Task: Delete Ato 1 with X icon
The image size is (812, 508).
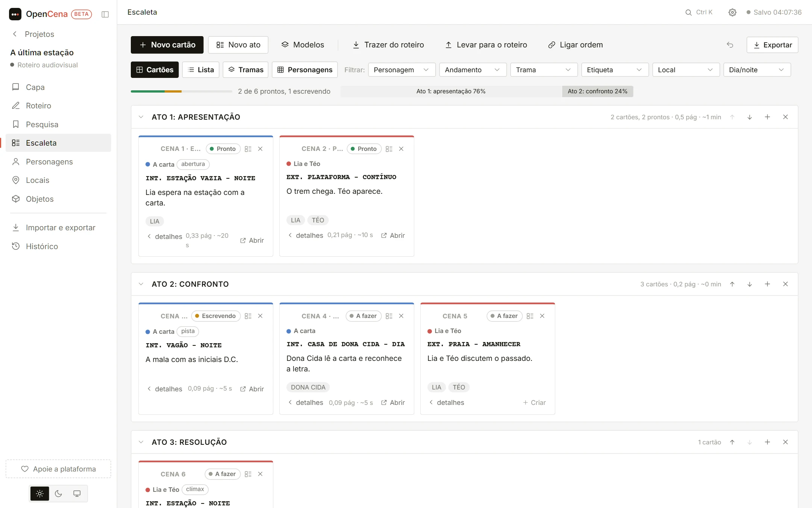Action: 785,117
